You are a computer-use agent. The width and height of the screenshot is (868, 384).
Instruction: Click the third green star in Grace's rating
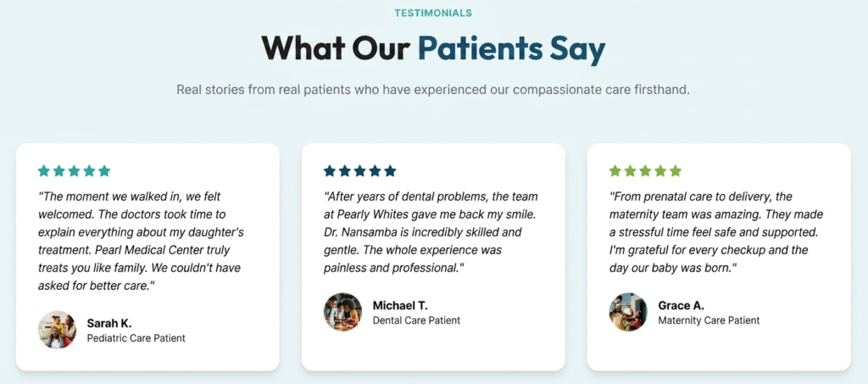(x=645, y=171)
